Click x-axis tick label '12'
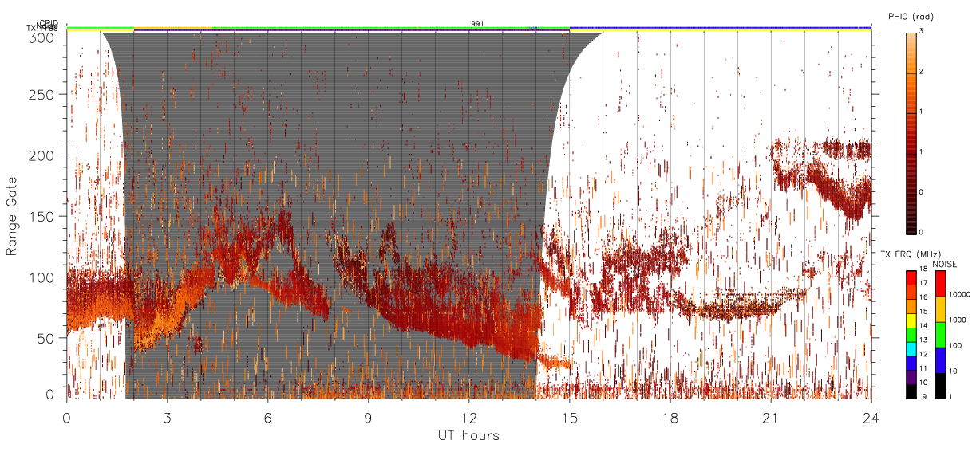This screenshot has height=452, width=980. (x=469, y=418)
